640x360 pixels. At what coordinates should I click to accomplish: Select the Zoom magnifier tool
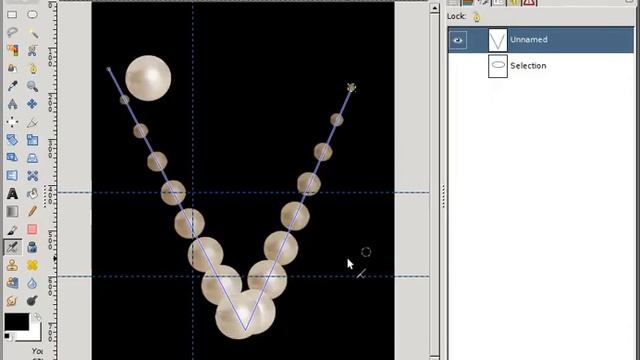(32, 86)
